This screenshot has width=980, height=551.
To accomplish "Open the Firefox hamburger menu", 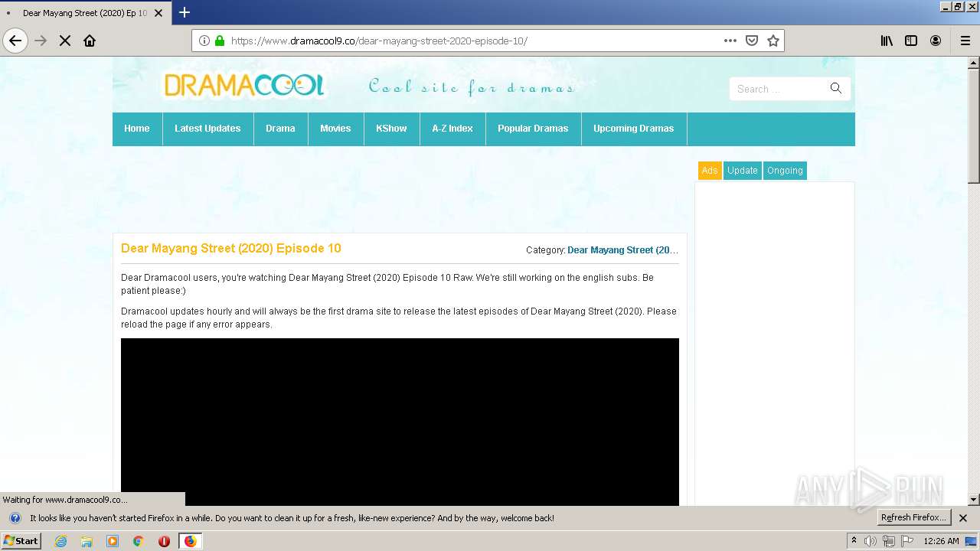I will tap(965, 41).
